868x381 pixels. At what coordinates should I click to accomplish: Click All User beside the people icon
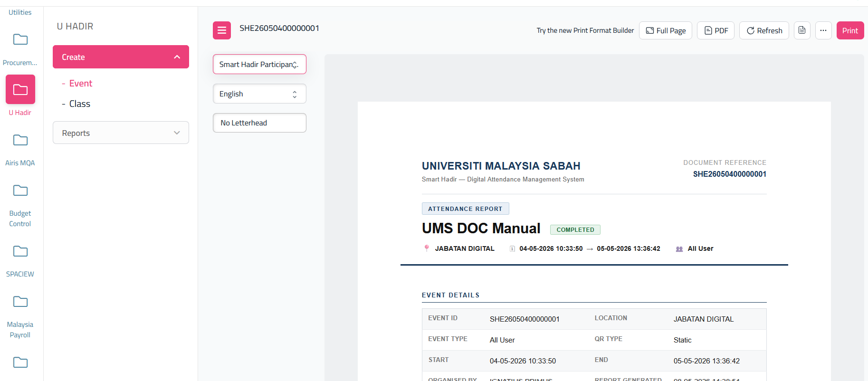point(701,248)
